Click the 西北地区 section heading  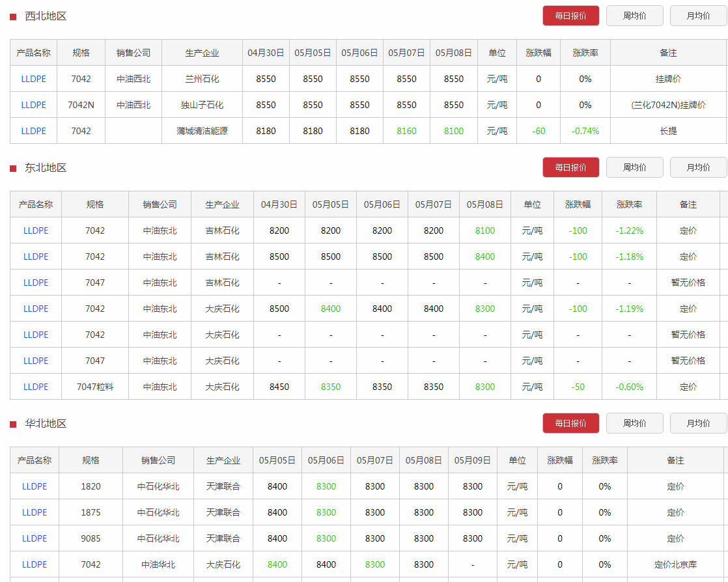tap(46, 16)
